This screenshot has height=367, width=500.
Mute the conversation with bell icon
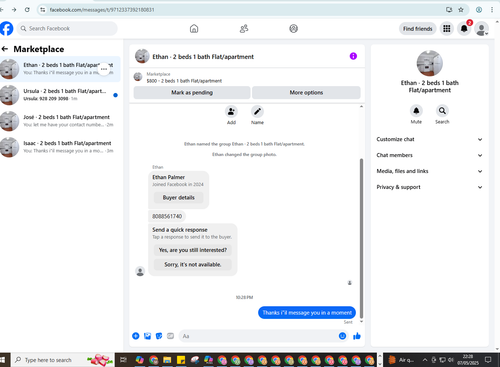tap(416, 111)
